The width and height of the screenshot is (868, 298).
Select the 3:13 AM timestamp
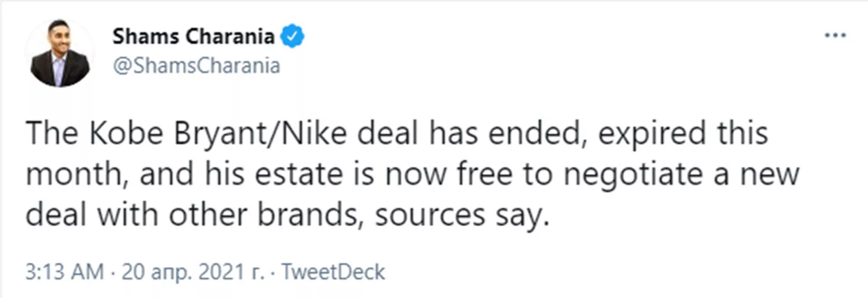click(x=65, y=272)
